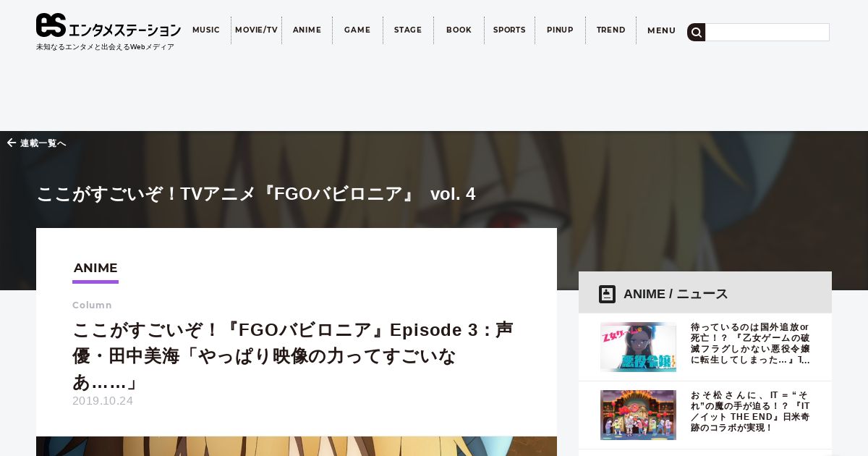This screenshot has width=868, height=456.
Task: Open article title ここがすごいぞ！『FGOバビロニア』Episode 3
Action: click(x=293, y=355)
